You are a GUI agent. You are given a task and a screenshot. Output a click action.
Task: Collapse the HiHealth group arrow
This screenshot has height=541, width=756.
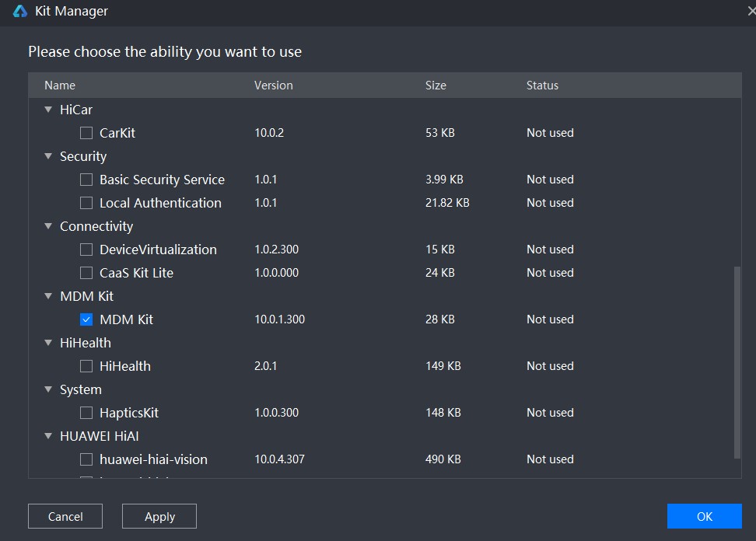48,343
